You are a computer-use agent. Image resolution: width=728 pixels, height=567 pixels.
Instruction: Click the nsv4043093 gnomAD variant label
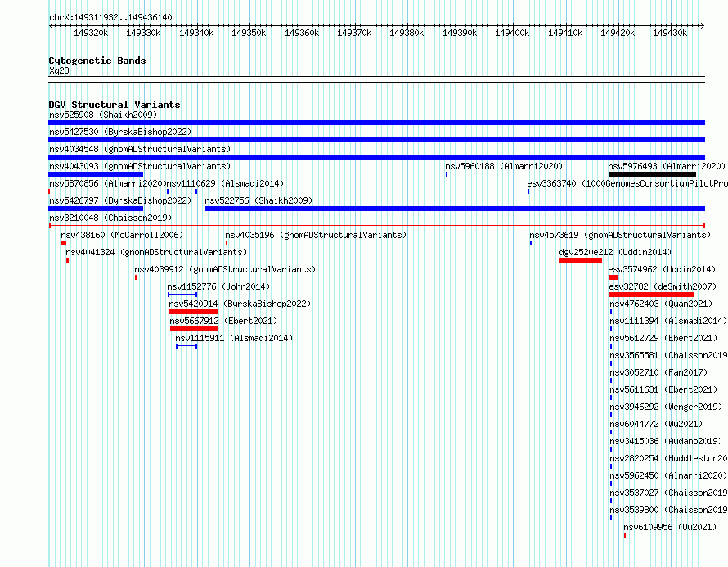pyautogui.click(x=140, y=166)
